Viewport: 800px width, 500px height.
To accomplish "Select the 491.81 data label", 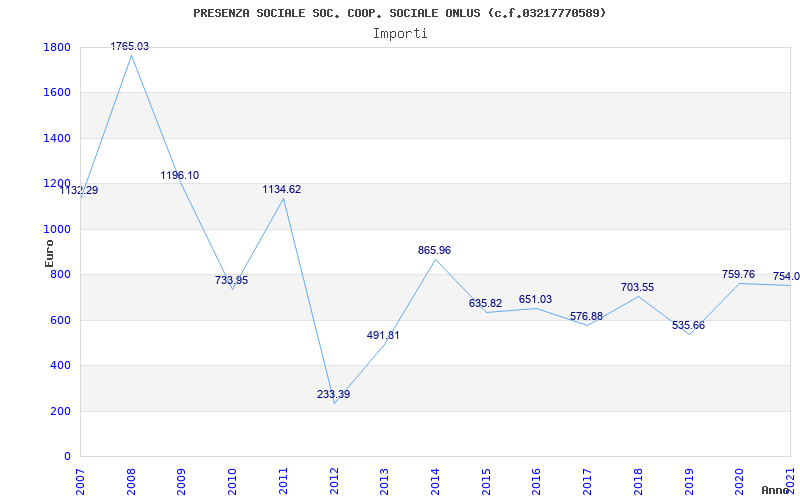I will [383, 336].
